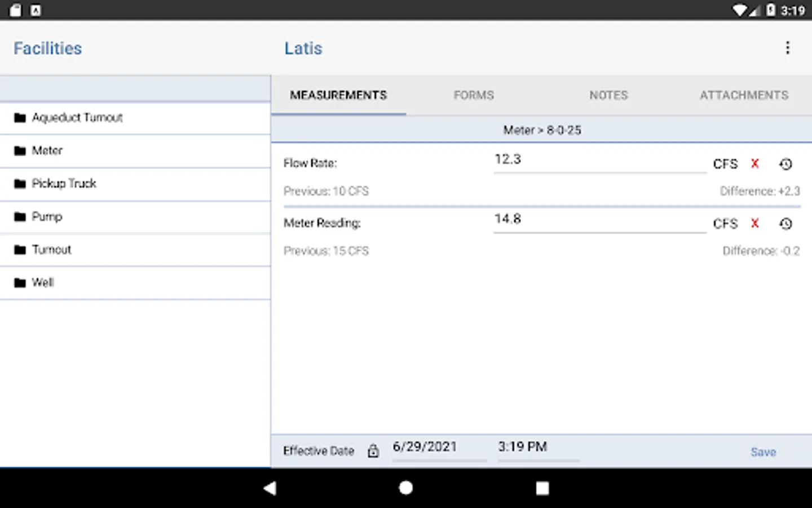Click the 'Difference: +2.3' text
This screenshot has width=812, height=508.
760,191
